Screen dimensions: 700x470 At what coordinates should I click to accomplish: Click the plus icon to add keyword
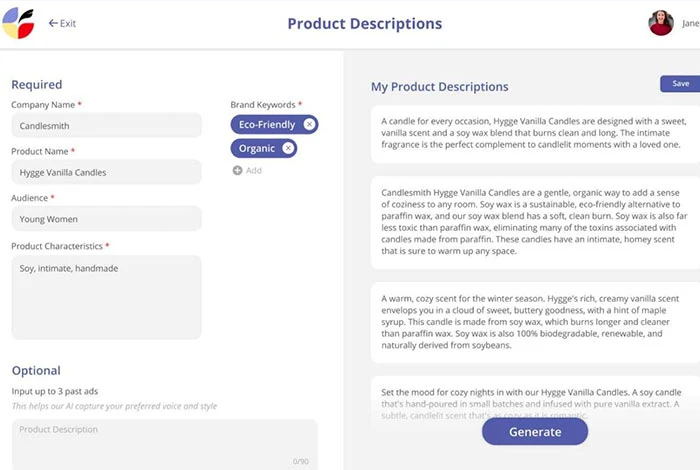click(238, 171)
